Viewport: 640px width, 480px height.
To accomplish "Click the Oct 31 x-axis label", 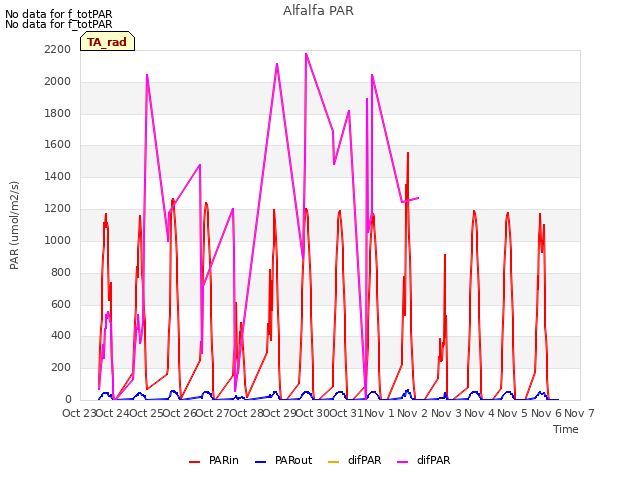I will (346, 413).
